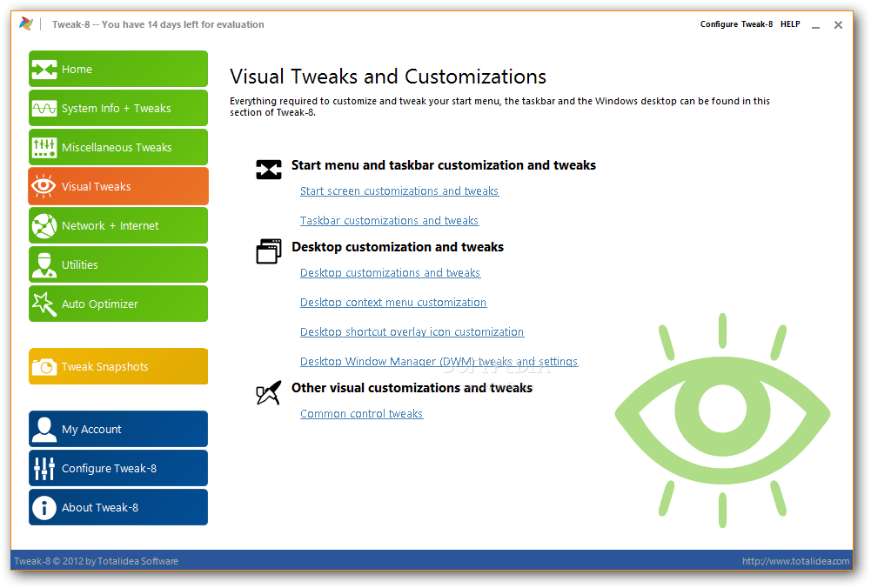Open Desktop shortcut overlay icon customization link
This screenshot has height=588, width=871.
[x=412, y=331]
